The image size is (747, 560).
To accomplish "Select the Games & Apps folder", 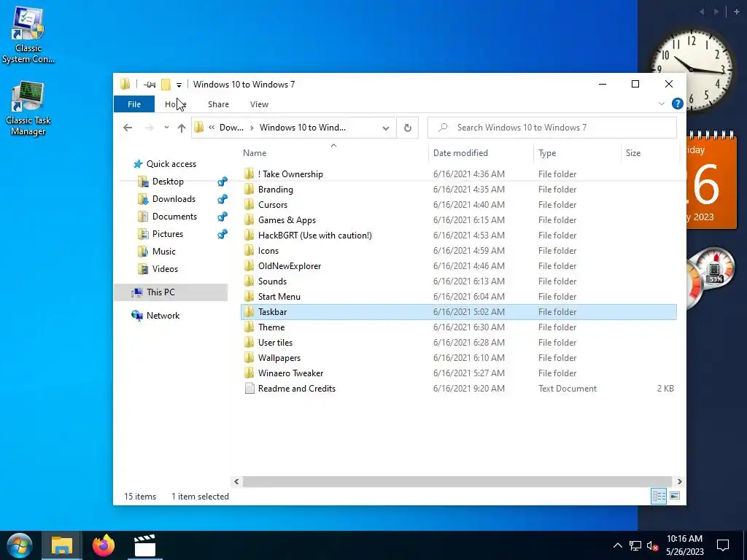I will click(x=458, y=220).
